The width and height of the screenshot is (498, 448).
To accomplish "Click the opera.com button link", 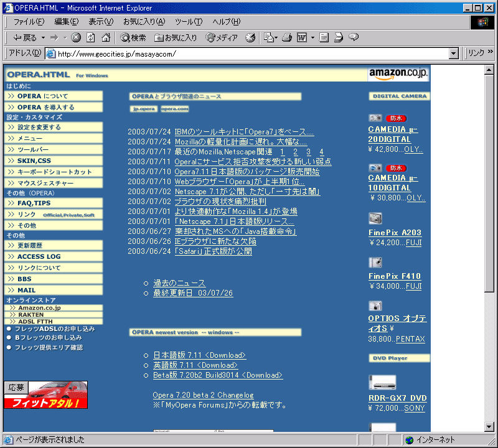I will pyautogui.click(x=175, y=109).
